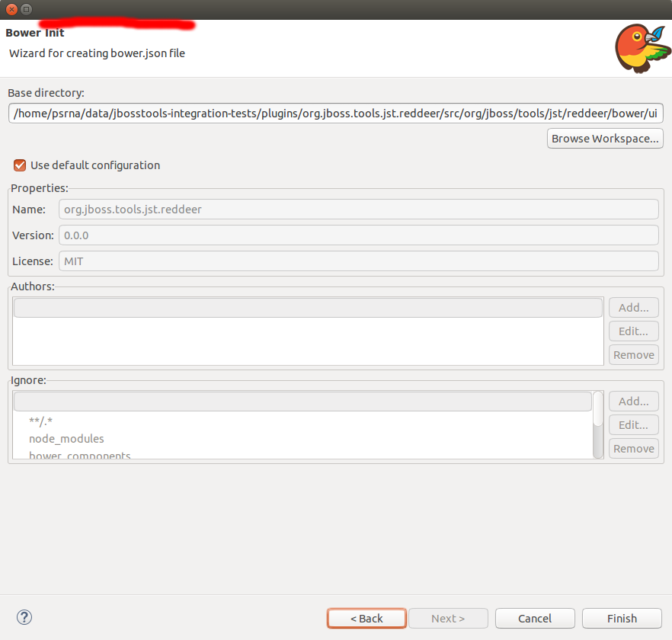Click the Version field 0.0.0
The height and width of the screenshot is (640, 672).
coord(358,235)
